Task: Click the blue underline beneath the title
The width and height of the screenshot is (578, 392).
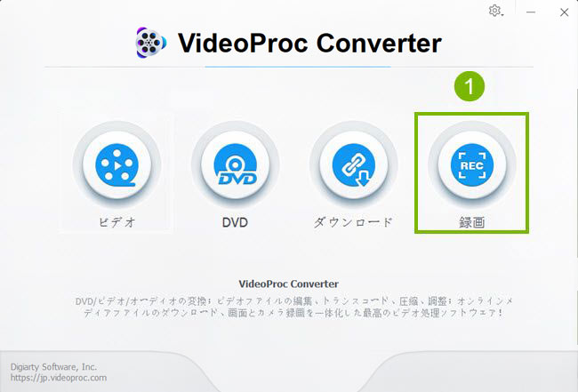Action: point(298,67)
